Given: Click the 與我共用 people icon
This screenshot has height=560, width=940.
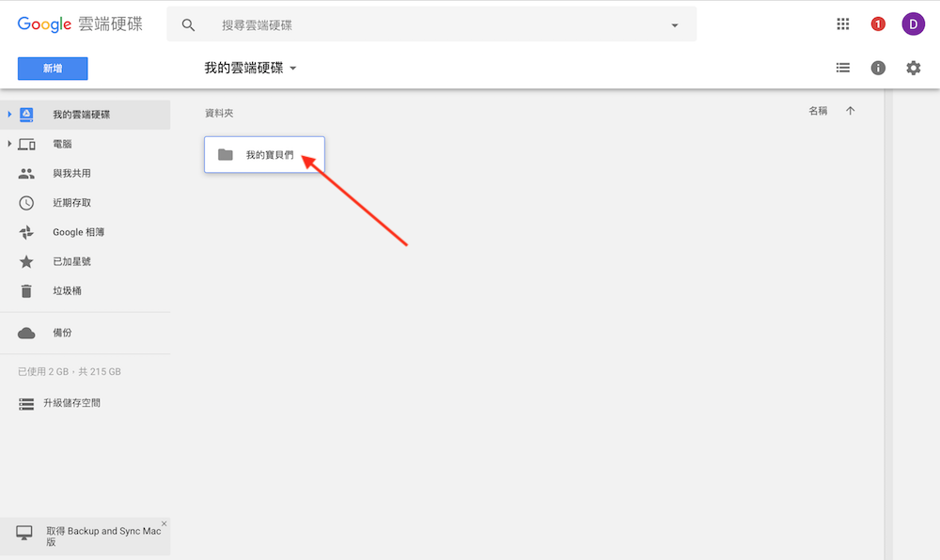Looking at the screenshot, I should [x=26, y=173].
